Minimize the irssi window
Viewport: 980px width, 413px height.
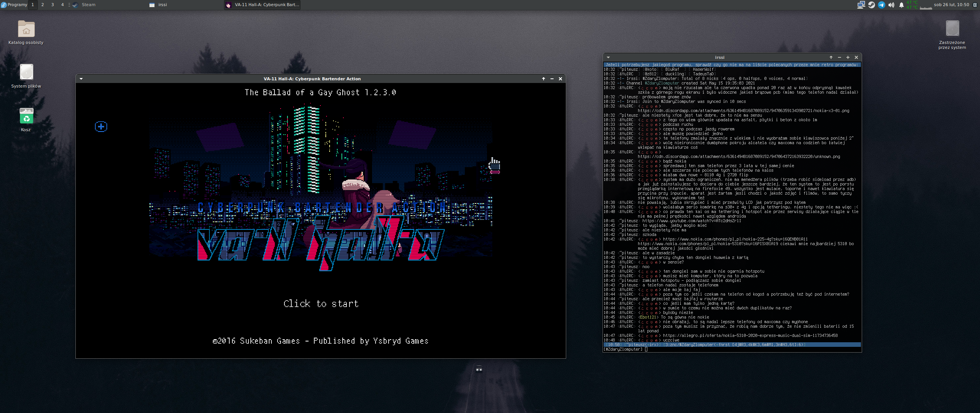click(839, 57)
